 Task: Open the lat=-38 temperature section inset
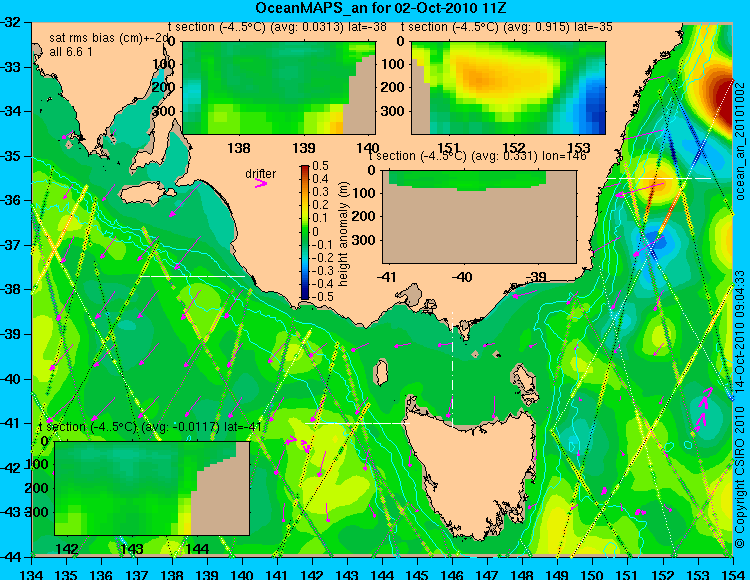pos(279,88)
